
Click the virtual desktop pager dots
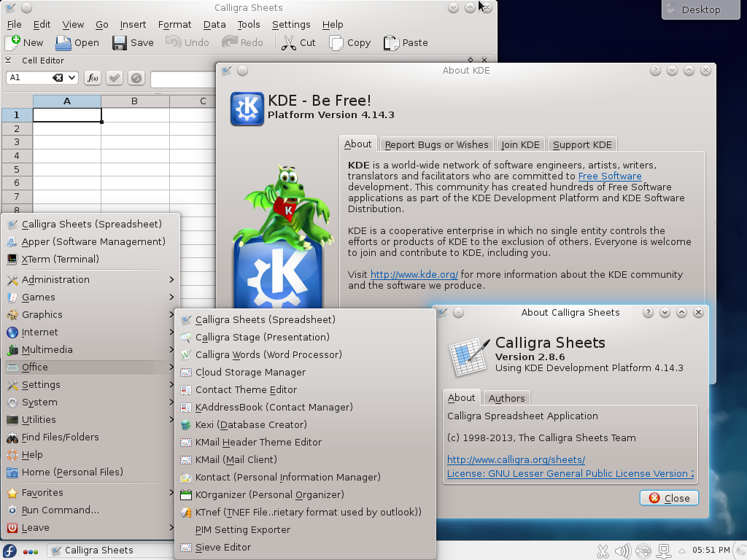click(x=30, y=551)
